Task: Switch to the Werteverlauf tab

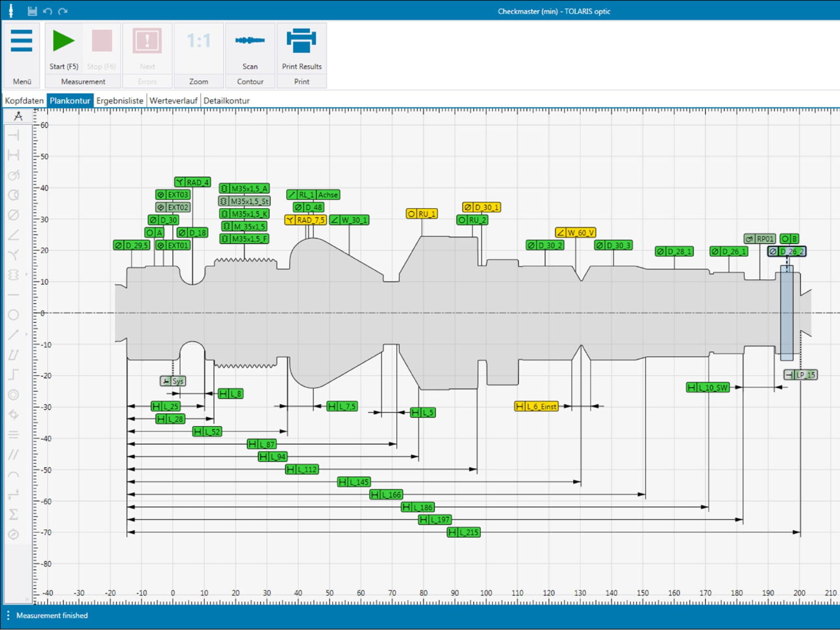Action: tap(174, 101)
